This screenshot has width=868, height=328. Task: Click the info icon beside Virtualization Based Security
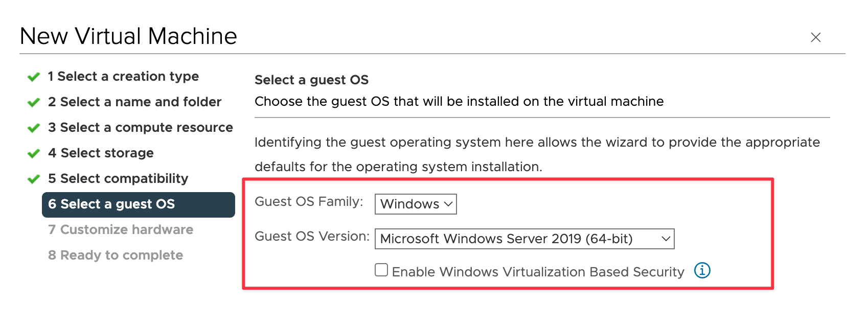702,270
